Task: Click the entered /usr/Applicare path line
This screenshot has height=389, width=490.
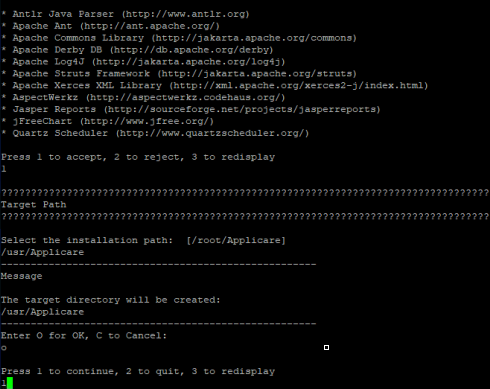Action: 42,252
